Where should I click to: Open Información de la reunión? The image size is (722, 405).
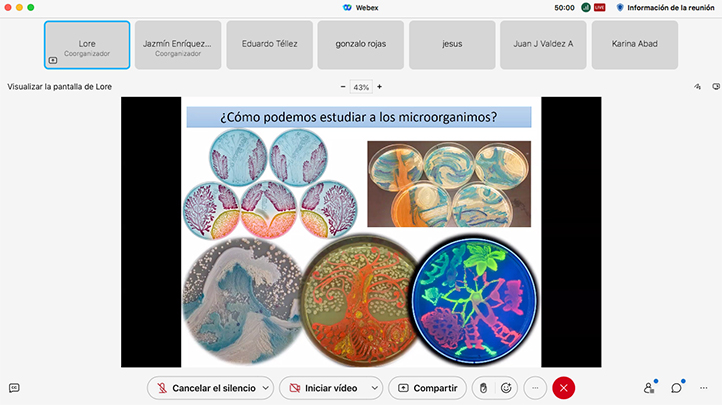pos(665,7)
